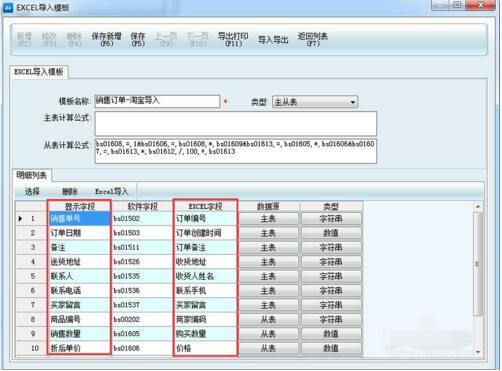Click scroll-down arrow of the detail grid
The height and width of the screenshot is (371, 502).
point(478,352)
